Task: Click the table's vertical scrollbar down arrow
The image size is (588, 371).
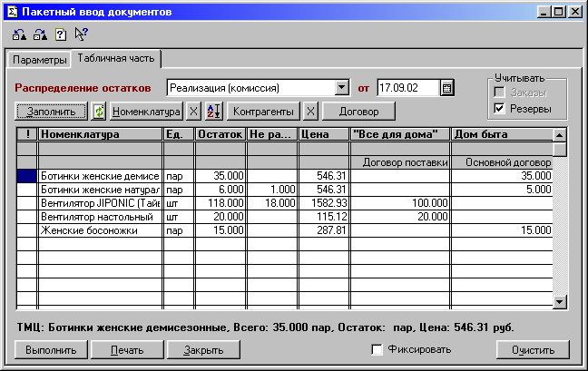Action: click(560, 303)
